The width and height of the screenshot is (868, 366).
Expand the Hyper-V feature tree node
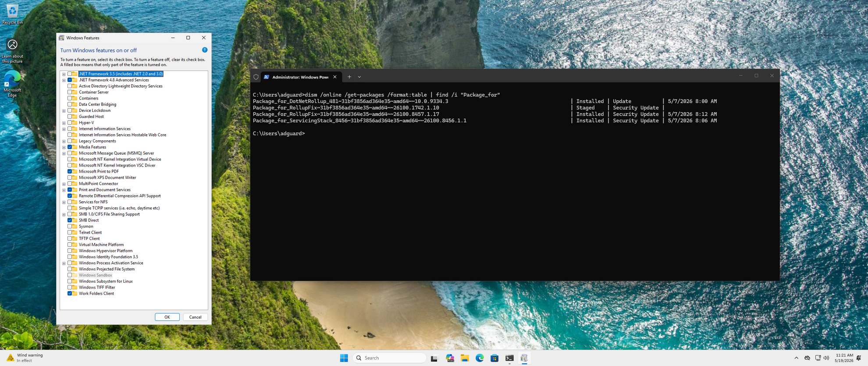point(64,123)
